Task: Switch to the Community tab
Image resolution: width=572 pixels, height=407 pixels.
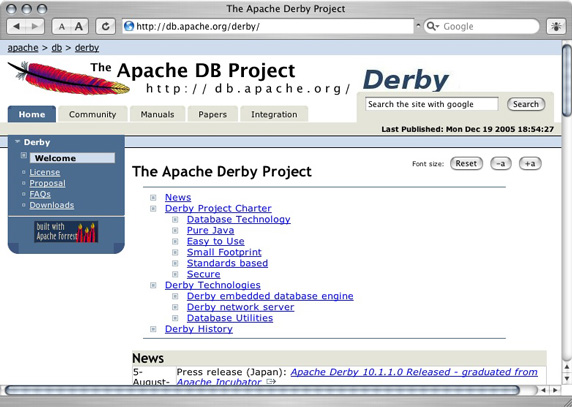Action: point(93,115)
